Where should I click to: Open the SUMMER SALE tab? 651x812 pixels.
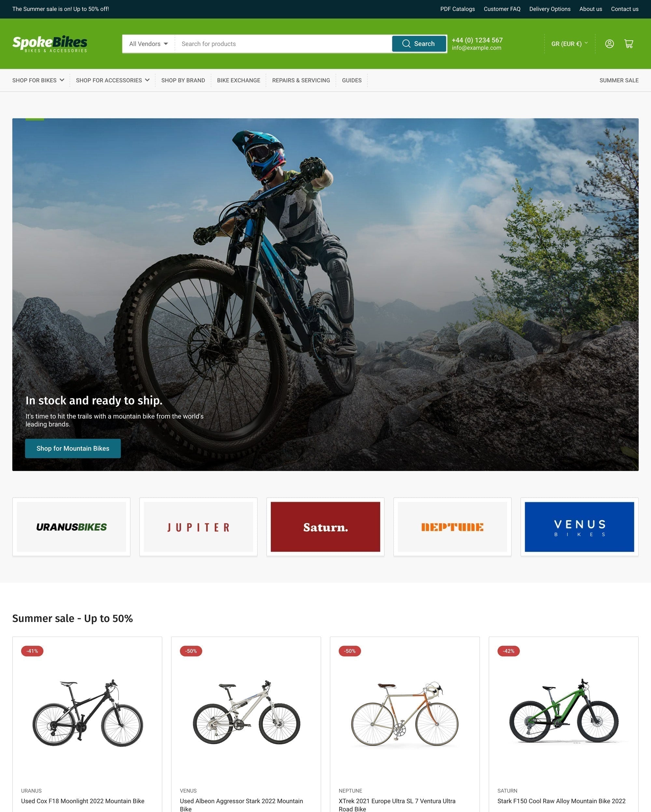[x=618, y=80]
